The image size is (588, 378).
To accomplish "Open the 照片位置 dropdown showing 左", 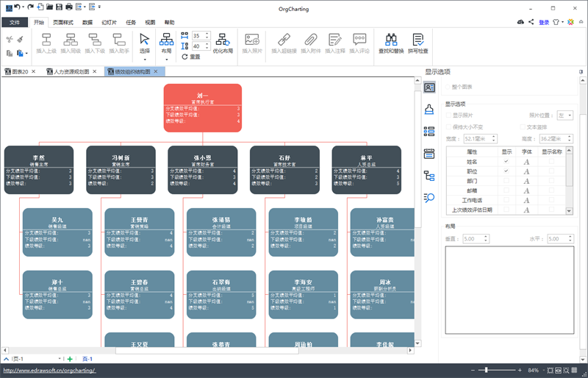I will pyautogui.click(x=564, y=115).
